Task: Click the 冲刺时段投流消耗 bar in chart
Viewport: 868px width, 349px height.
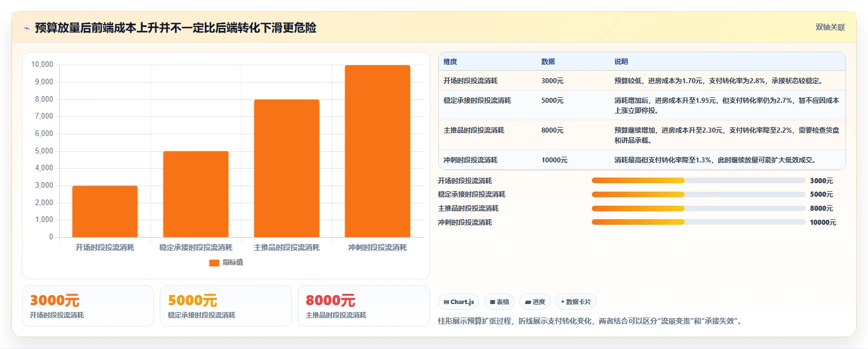Action: click(x=377, y=151)
